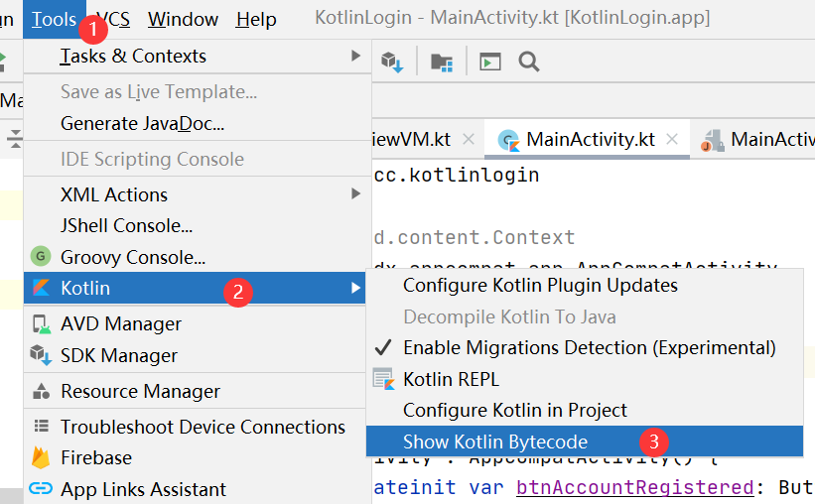Click the Troubleshoot Device Connections icon
Screen dimensions: 815x504
[x=41, y=427]
